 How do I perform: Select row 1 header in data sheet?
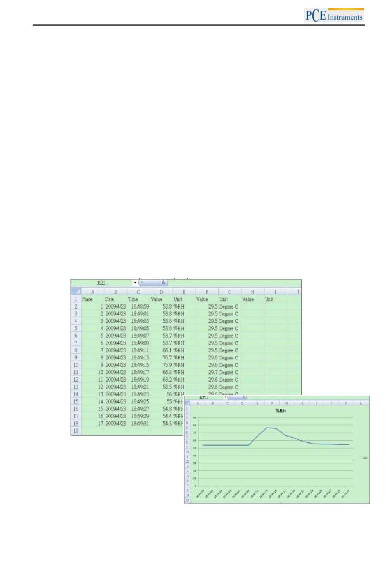(76, 299)
